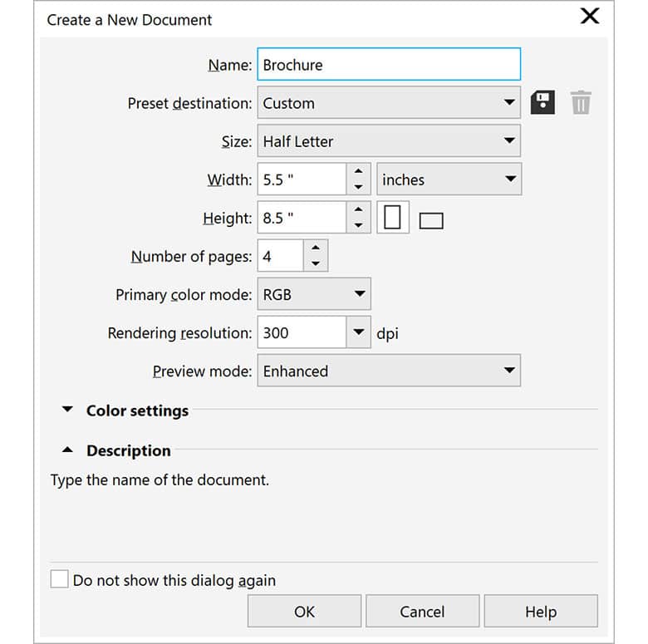Click the delete preset trash icon
The width and height of the screenshot is (648, 644).
click(x=581, y=103)
